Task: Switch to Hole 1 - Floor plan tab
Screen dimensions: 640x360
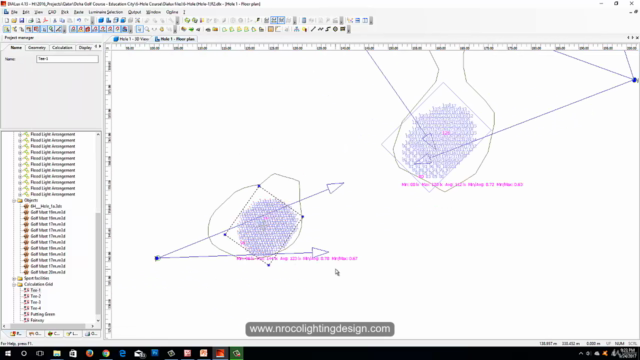Action: 175,39
